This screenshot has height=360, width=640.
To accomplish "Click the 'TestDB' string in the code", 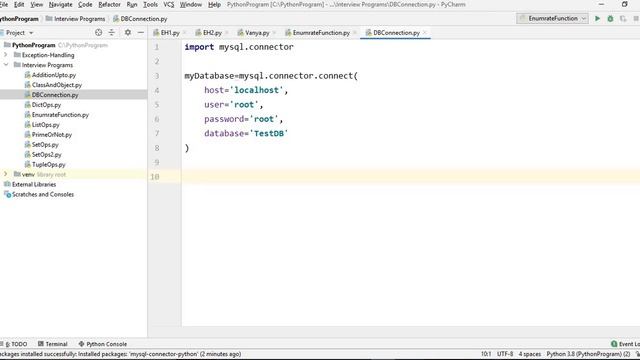I will click(x=269, y=133).
